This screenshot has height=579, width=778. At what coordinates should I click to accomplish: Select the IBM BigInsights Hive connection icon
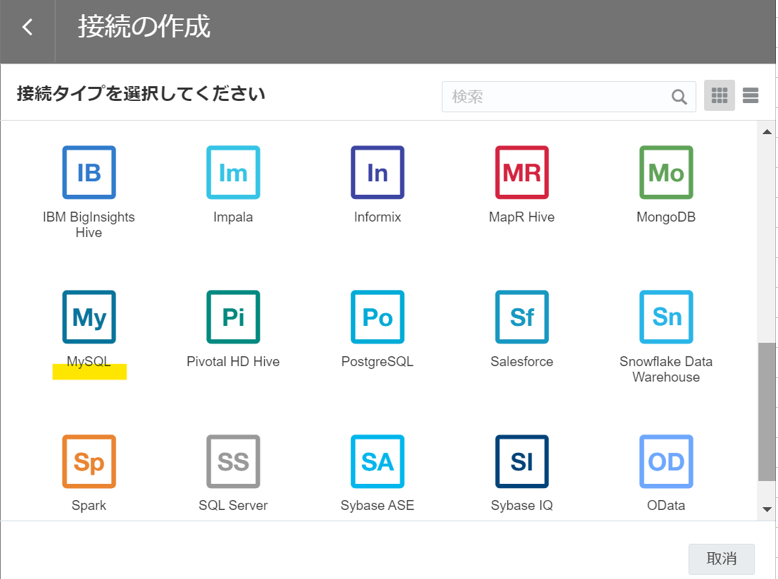89,172
